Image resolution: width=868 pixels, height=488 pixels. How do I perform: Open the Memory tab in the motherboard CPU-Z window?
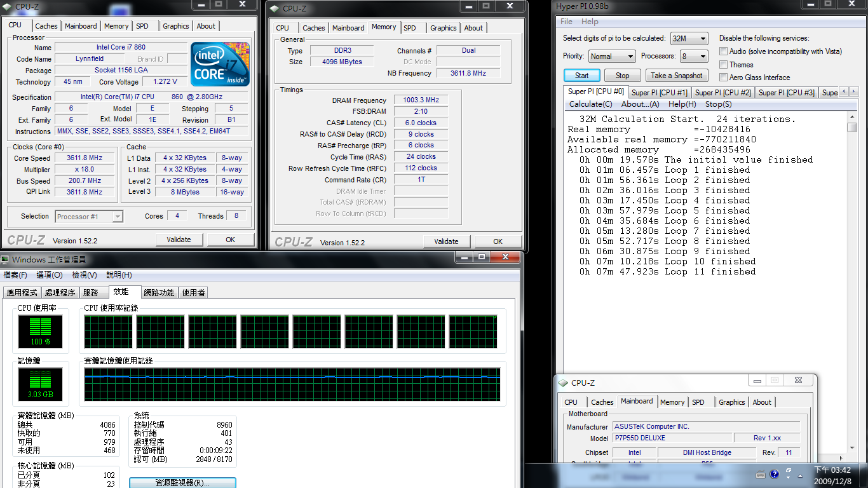pyautogui.click(x=672, y=402)
